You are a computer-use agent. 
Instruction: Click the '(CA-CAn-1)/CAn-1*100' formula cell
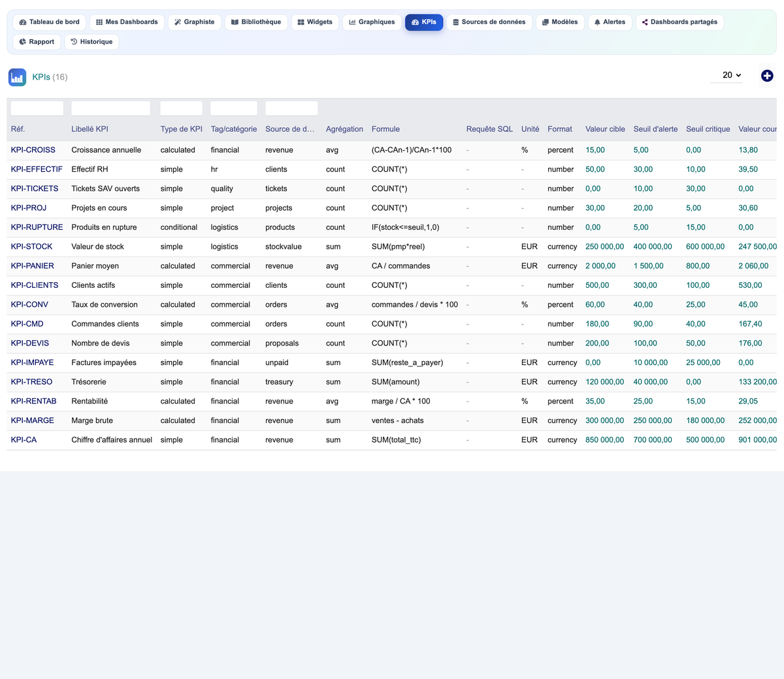coord(412,150)
